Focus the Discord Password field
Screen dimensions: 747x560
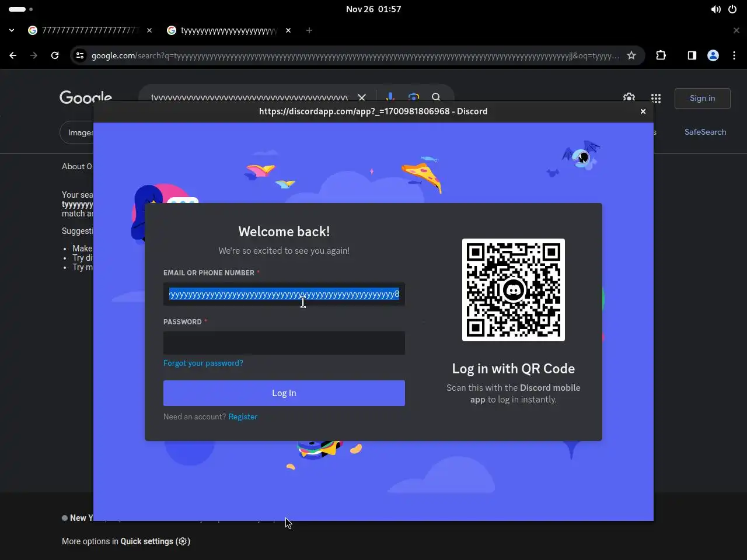tap(284, 343)
